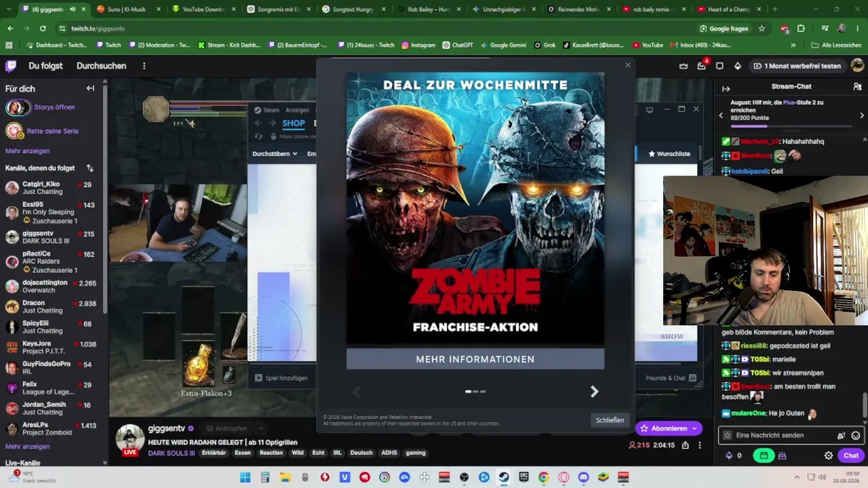Open the Du folgst navigation item
Image resolution: width=868 pixels, height=488 pixels.
pos(45,66)
